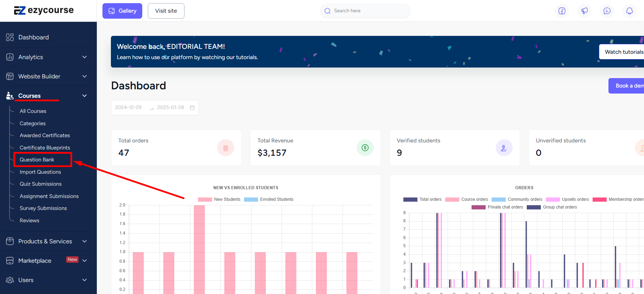Click the Watch tutorials button
644x294 pixels.
(622, 52)
